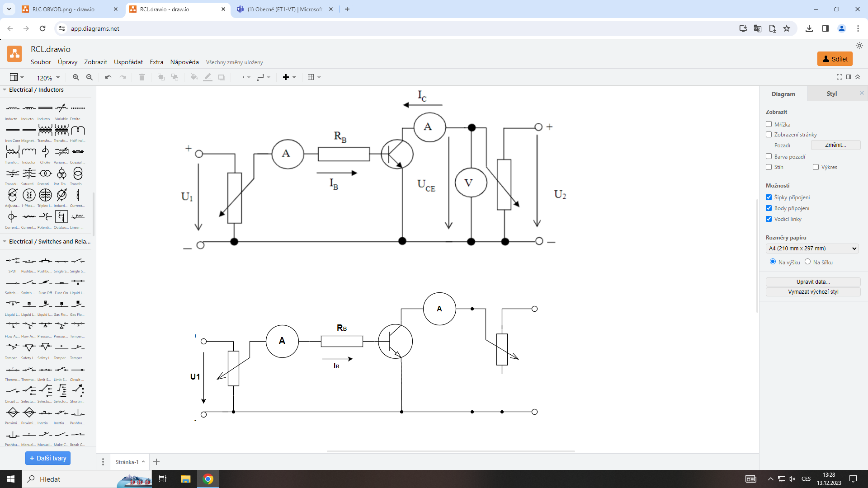Uncheck Body připojení checkbox

[769, 208]
